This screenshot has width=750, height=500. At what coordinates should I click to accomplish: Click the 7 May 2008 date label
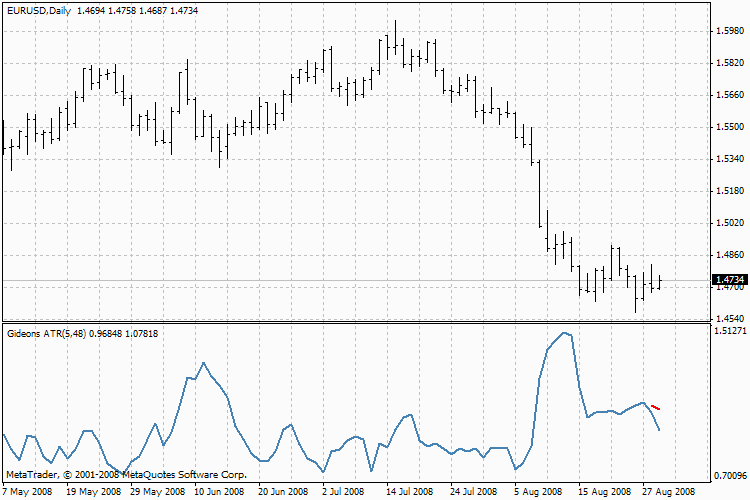(29, 492)
